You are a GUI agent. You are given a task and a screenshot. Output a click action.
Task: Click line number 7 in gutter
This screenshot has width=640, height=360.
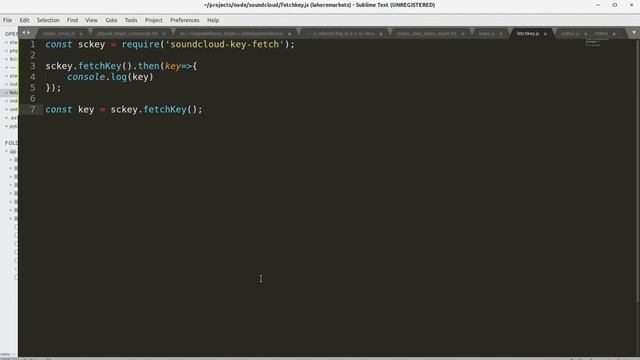click(x=33, y=109)
